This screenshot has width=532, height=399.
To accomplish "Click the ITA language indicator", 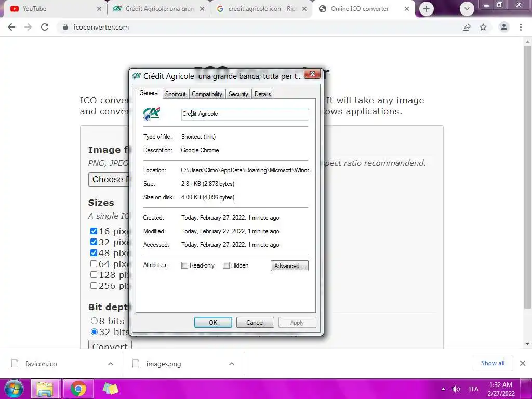I will pyautogui.click(x=474, y=389).
